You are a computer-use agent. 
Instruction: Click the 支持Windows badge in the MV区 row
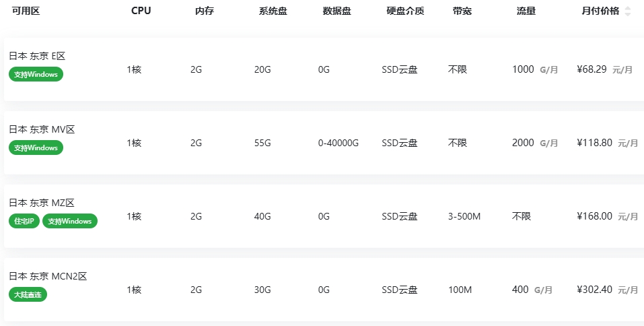pyautogui.click(x=36, y=148)
